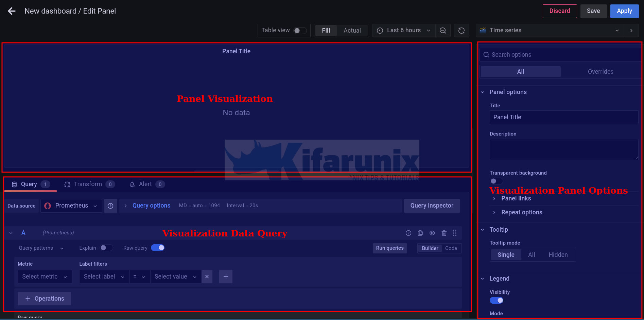Viewport: 644px width, 320px height.
Task: Add a label filter with the plus icon
Action: [226, 277]
